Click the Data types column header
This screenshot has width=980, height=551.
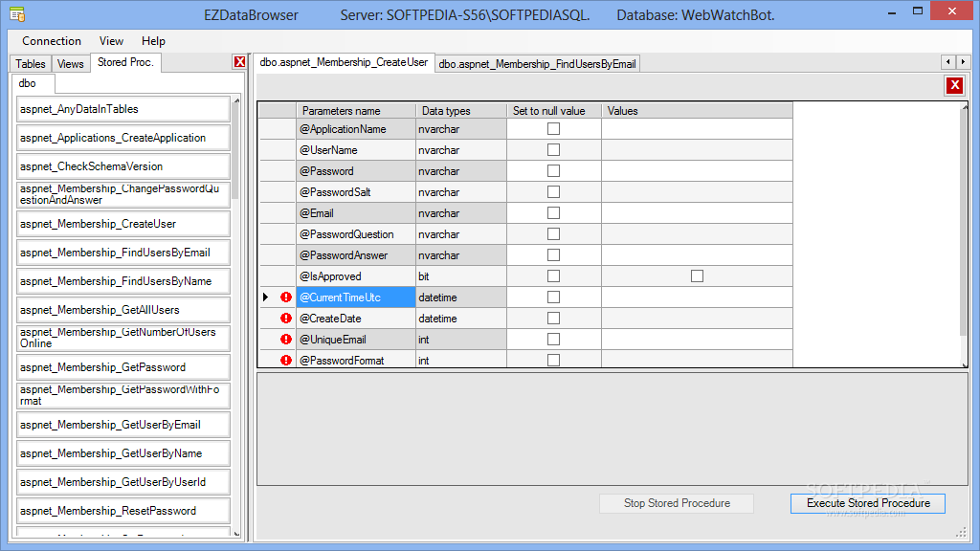(x=461, y=111)
